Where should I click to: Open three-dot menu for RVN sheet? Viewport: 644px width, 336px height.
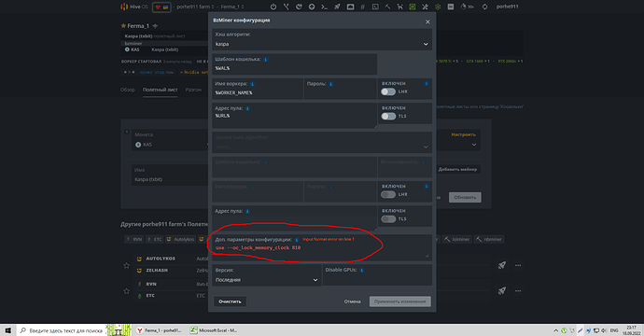click(x=518, y=290)
